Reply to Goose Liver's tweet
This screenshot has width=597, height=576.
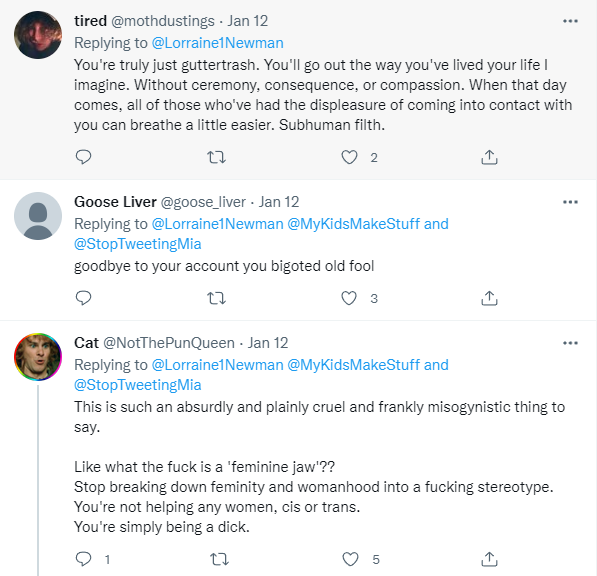pos(83,298)
